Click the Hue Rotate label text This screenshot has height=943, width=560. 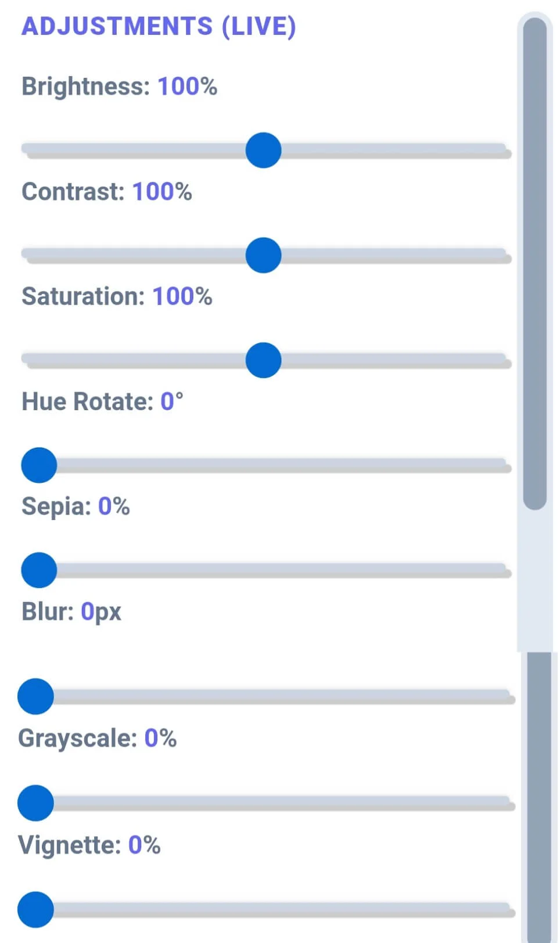[87, 401]
